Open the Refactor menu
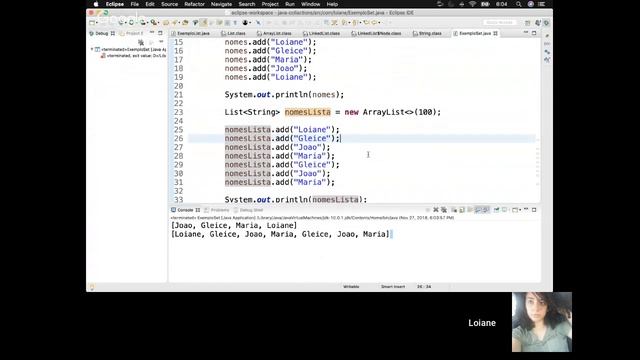Screen dimensions: 640x360 pyautogui.click(x=194, y=4)
